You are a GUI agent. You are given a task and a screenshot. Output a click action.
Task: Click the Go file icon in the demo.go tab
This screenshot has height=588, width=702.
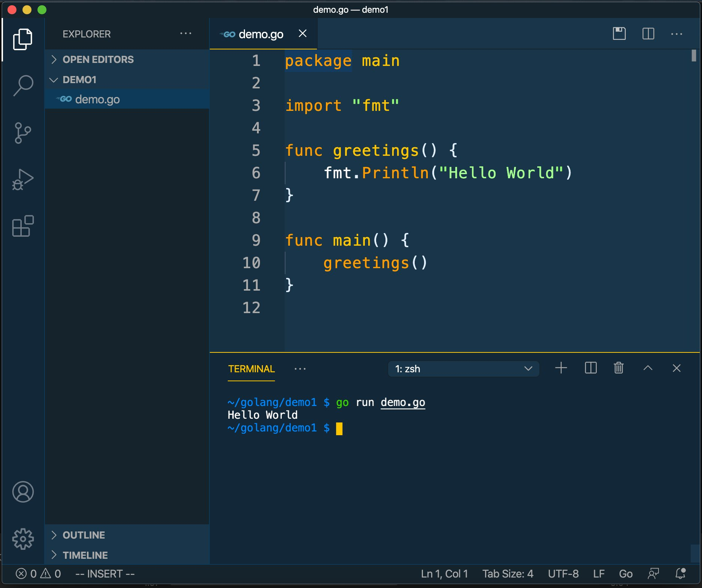tap(228, 34)
